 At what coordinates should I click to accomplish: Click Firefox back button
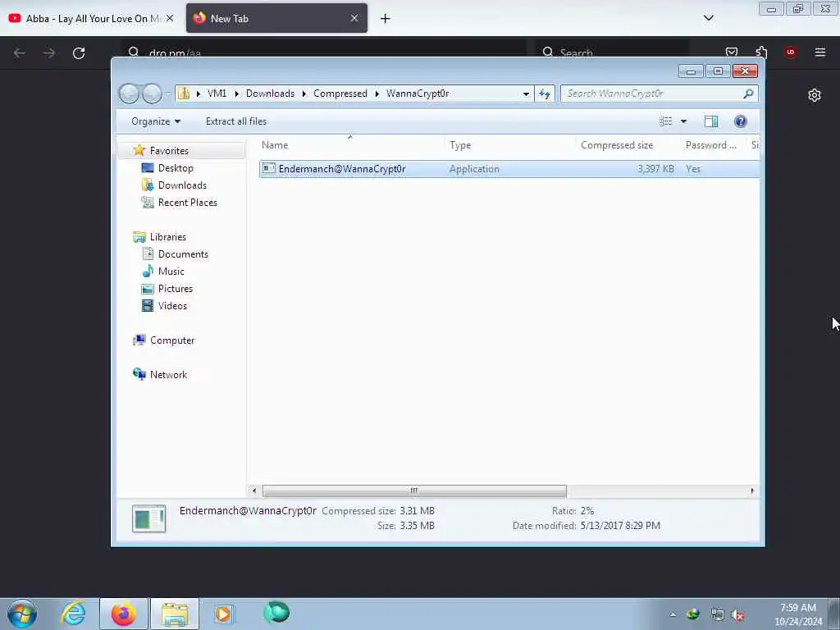click(x=20, y=53)
